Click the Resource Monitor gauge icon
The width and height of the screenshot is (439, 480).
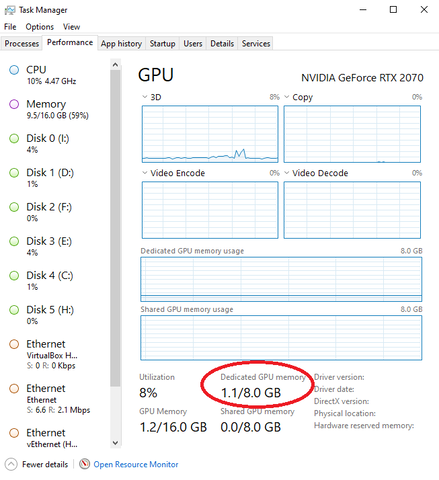point(85,464)
